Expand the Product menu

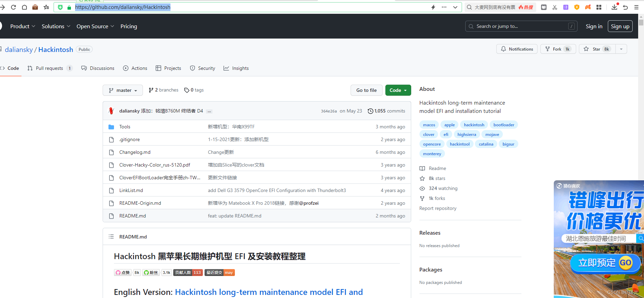click(x=23, y=26)
